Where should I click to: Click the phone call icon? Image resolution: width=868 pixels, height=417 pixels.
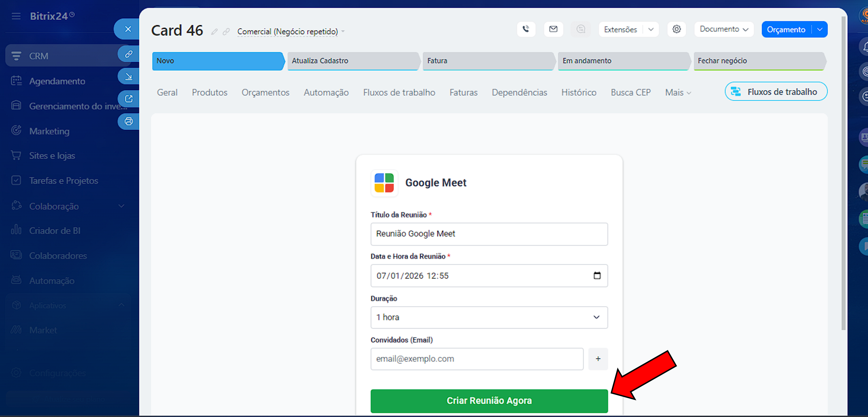point(526,29)
